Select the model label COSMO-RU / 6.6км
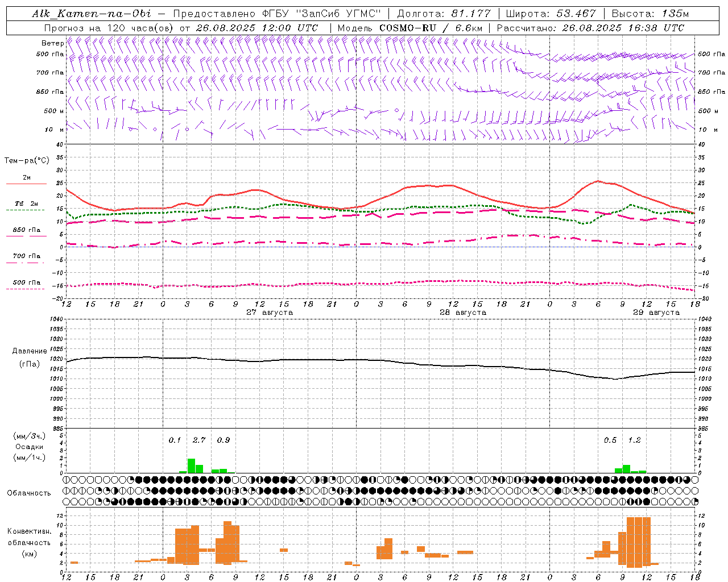 431,28
